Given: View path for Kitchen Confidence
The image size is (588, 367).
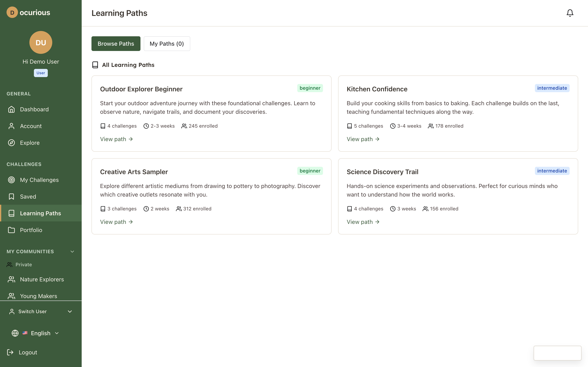Looking at the screenshot, I should 363,139.
